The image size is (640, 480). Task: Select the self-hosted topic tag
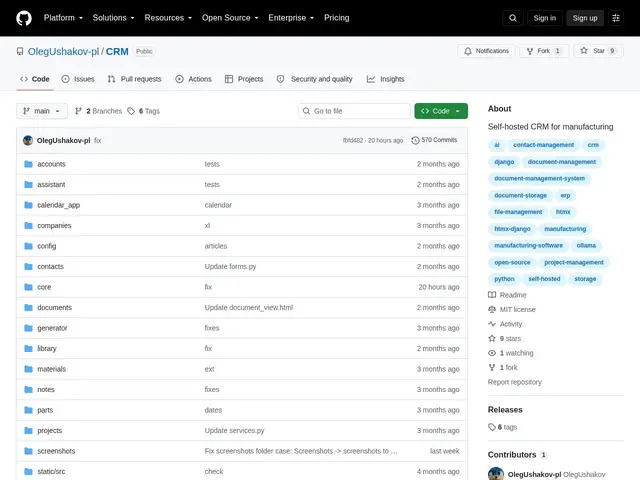pos(544,279)
